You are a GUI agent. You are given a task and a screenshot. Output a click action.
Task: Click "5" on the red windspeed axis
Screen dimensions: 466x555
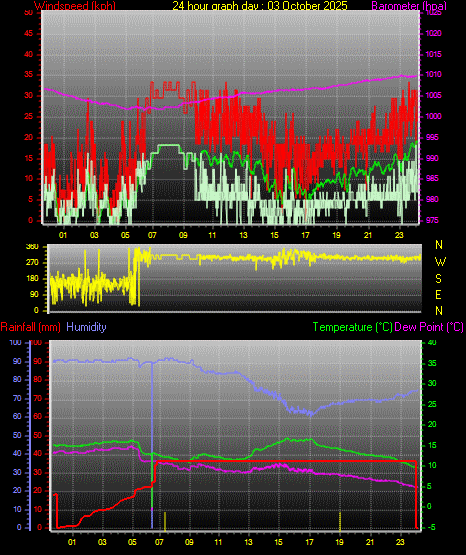click(30, 199)
